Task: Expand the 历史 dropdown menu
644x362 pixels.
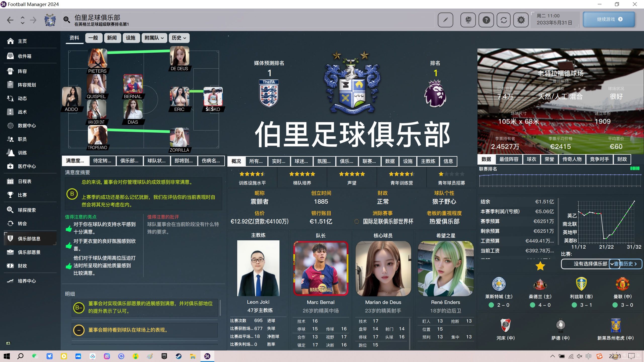Action: point(179,38)
